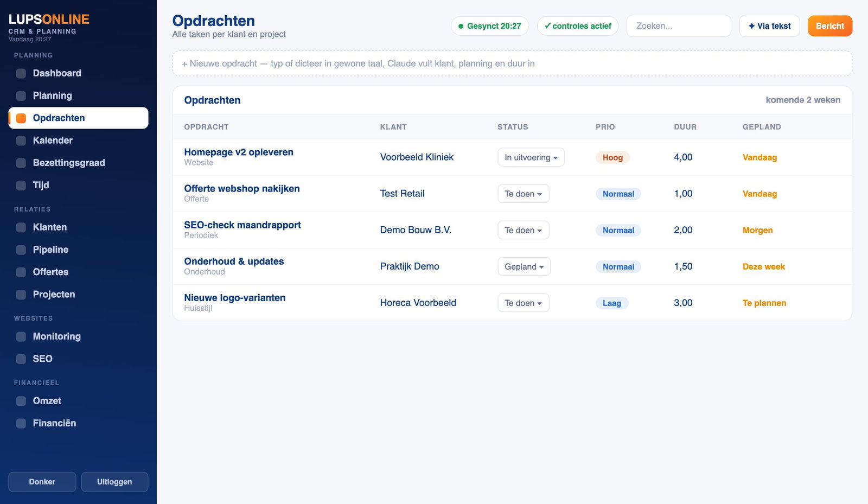Click the orange Bericht button
868x504 pixels.
(x=830, y=26)
